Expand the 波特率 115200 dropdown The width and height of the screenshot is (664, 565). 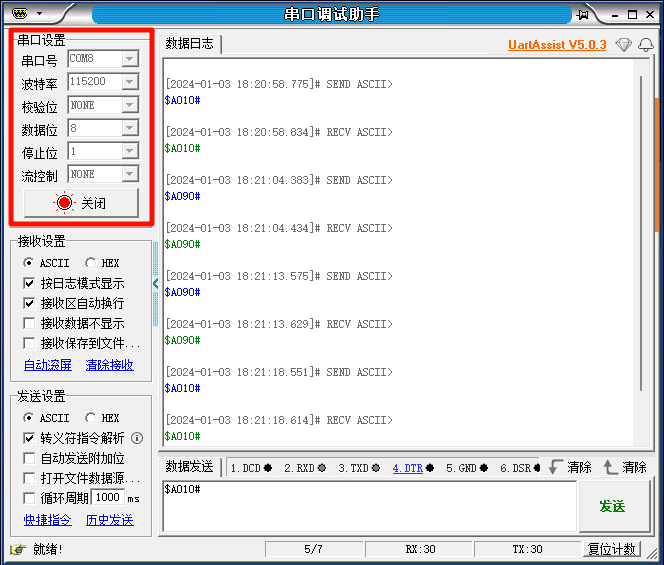coord(130,81)
